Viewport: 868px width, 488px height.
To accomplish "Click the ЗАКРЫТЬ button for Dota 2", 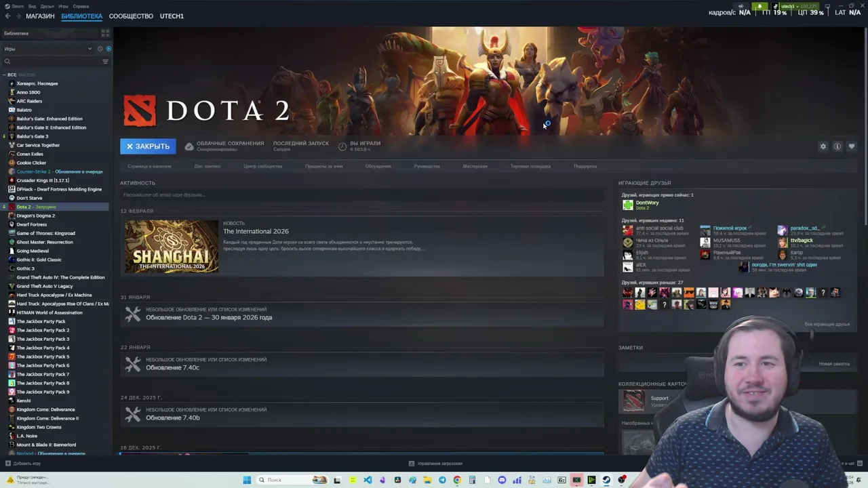I will pyautogui.click(x=148, y=146).
